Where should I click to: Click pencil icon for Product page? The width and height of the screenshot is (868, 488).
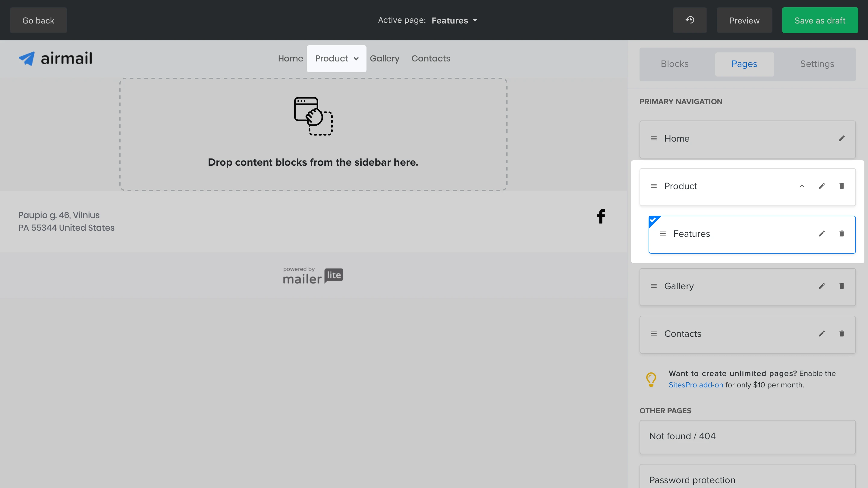(822, 186)
